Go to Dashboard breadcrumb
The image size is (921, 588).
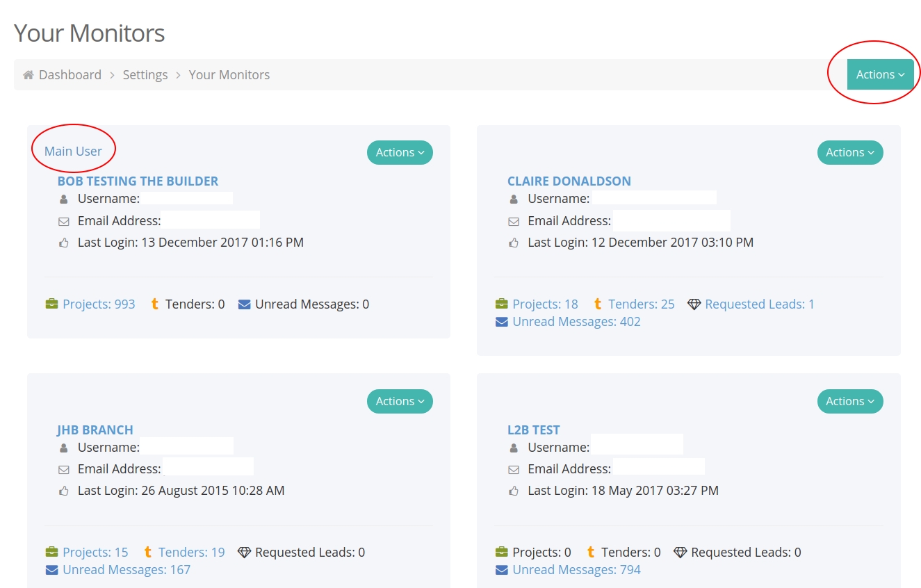coord(70,74)
